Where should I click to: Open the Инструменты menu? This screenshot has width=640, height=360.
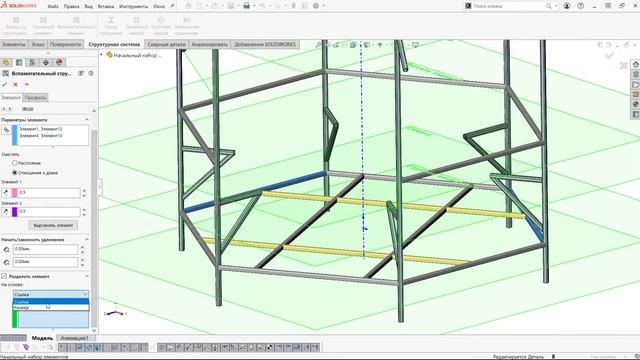point(134,6)
